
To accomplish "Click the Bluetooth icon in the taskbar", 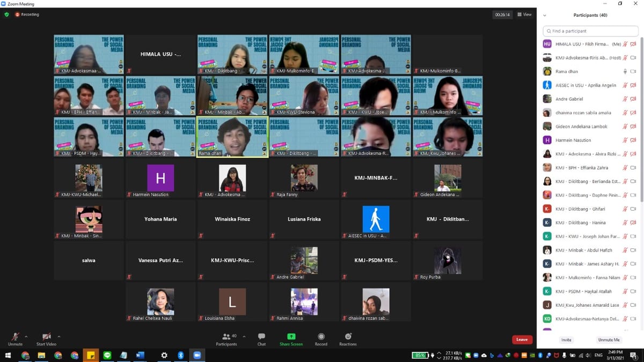I will point(181,356).
